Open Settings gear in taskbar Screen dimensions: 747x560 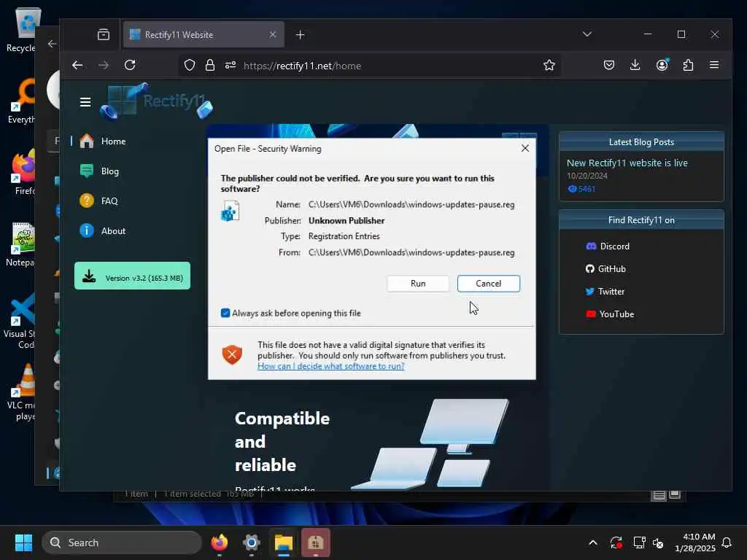(x=252, y=542)
